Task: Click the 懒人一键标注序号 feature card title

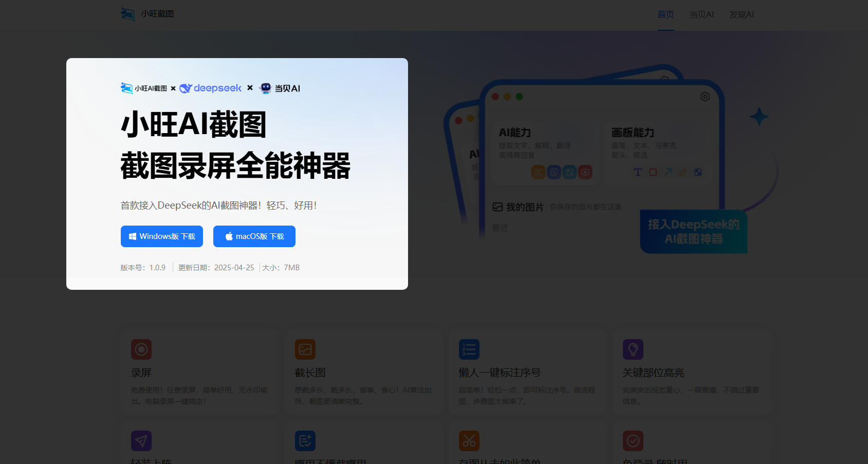Action: pyautogui.click(x=500, y=373)
